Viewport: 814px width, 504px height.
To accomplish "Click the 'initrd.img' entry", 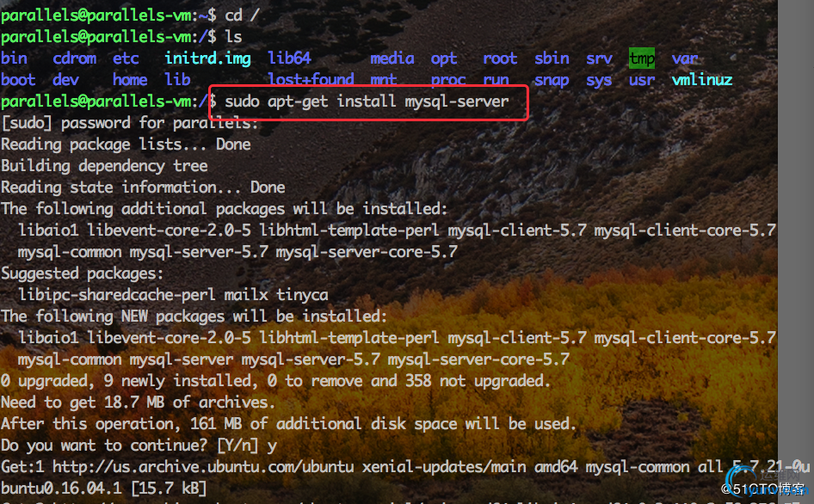I will click(x=207, y=58).
